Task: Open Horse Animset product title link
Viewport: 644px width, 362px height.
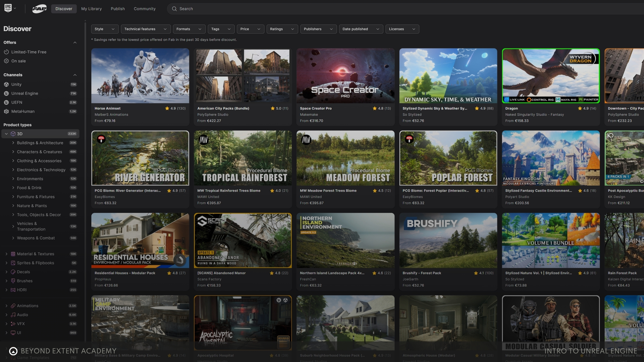Action: pos(107,108)
